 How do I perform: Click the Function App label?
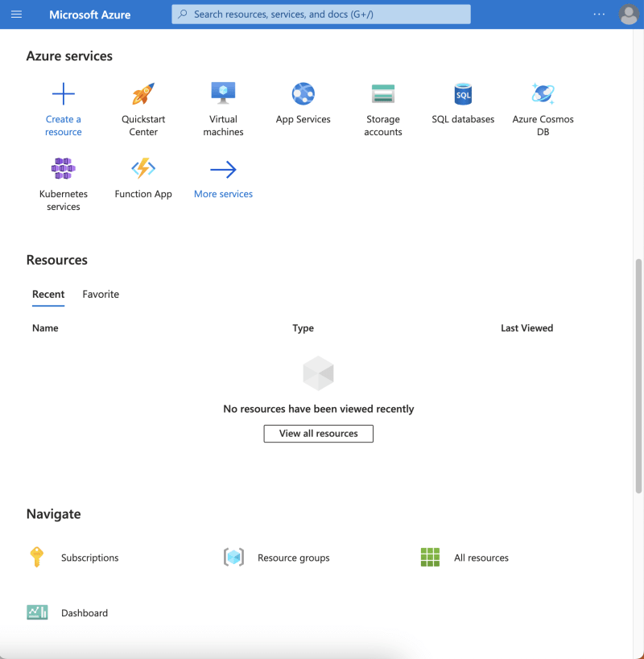click(x=143, y=194)
